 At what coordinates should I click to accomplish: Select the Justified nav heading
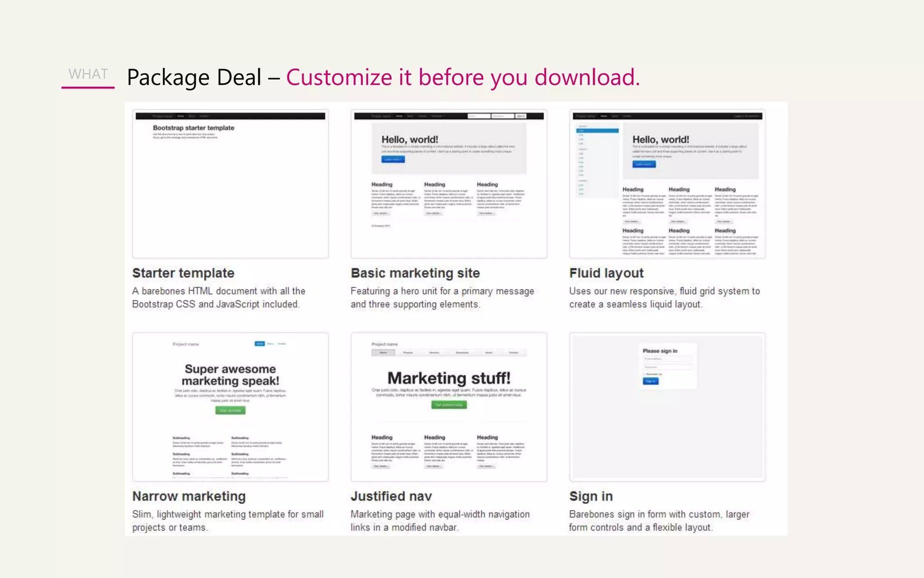click(391, 496)
